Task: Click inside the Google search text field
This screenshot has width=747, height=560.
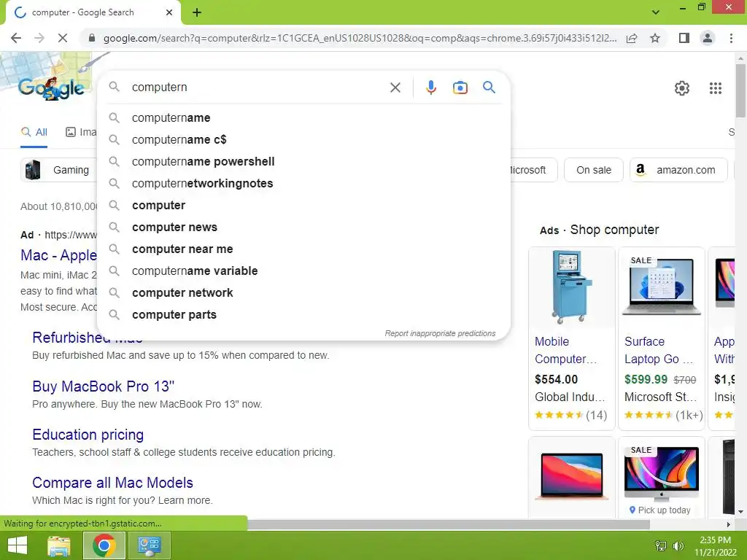Action: pyautogui.click(x=258, y=87)
